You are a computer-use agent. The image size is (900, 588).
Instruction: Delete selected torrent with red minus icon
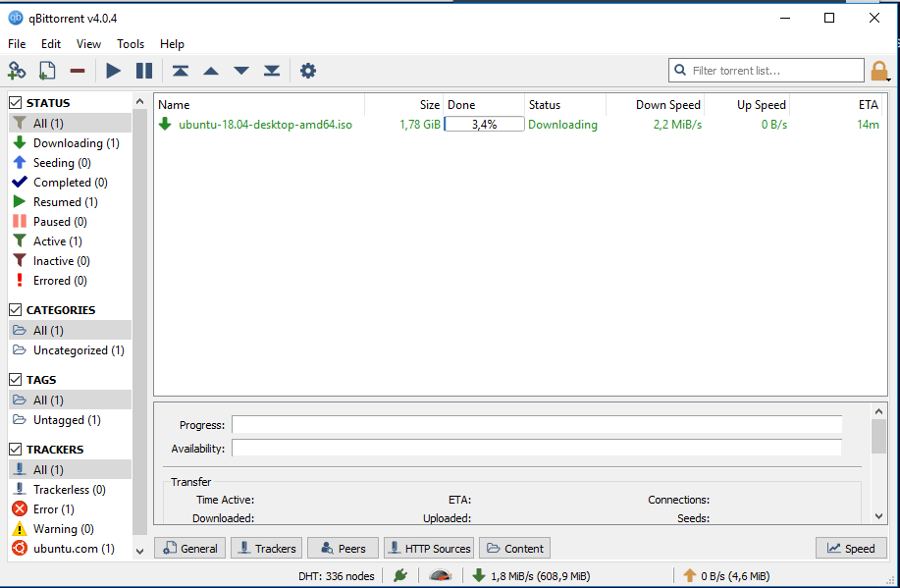coord(78,71)
